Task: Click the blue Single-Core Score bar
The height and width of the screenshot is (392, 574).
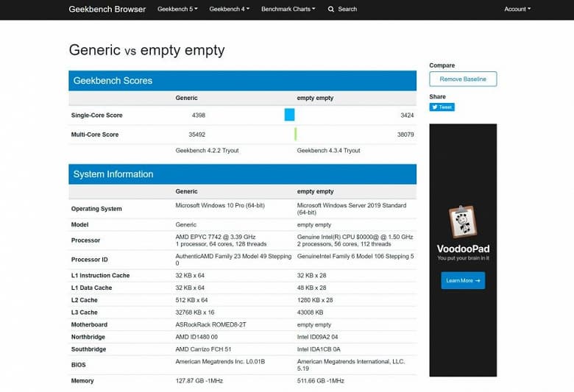Action: tap(289, 115)
